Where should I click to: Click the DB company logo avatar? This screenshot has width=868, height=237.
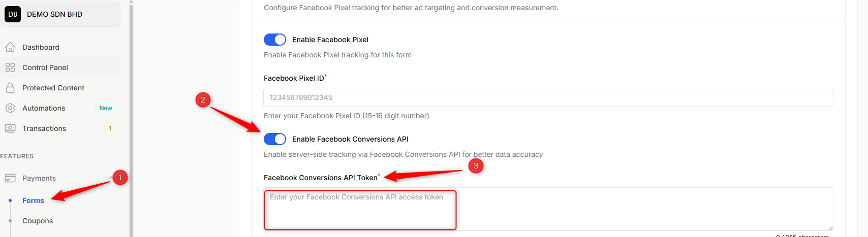coord(13,14)
